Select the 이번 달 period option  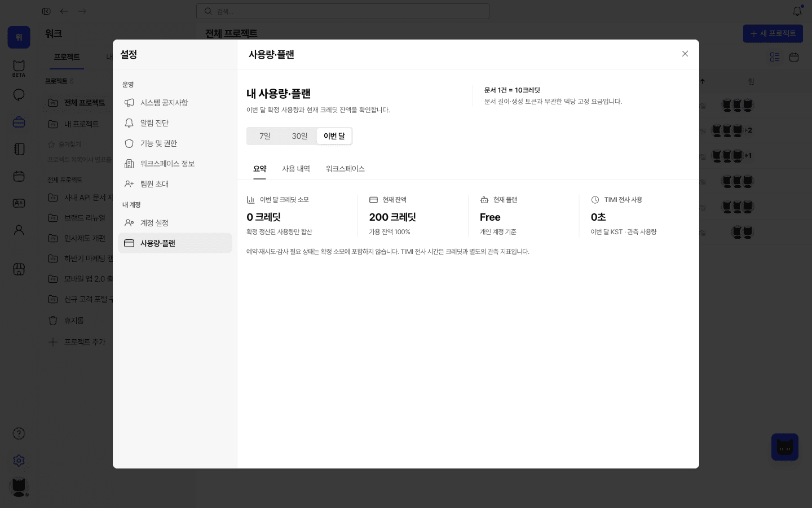(334, 136)
